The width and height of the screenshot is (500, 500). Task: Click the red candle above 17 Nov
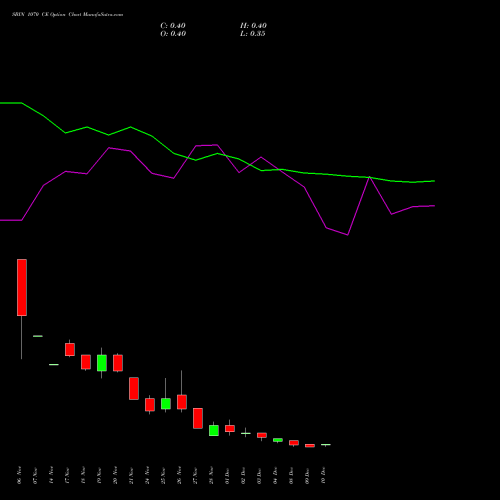[70, 349]
